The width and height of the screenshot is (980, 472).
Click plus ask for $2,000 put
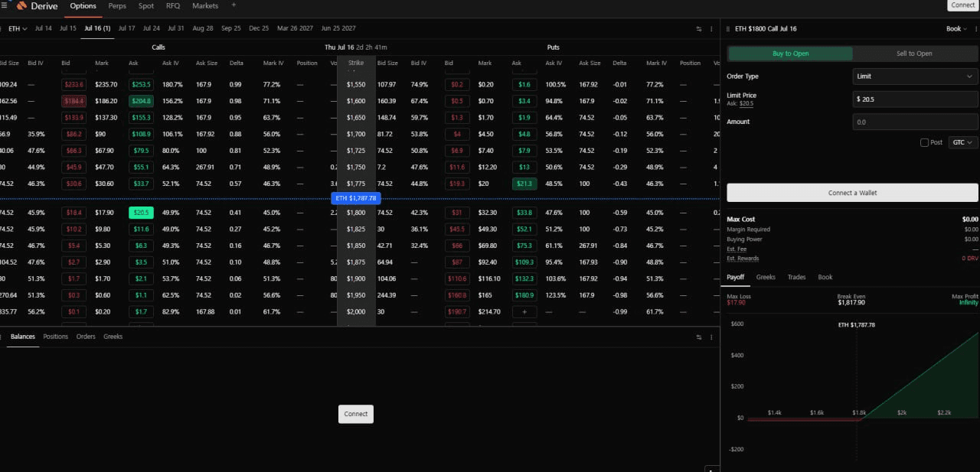coord(524,311)
